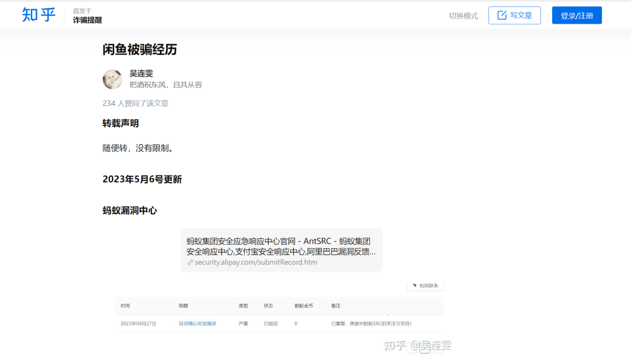Open author name 吴连雯 profile
631x364 pixels.
[141, 74]
